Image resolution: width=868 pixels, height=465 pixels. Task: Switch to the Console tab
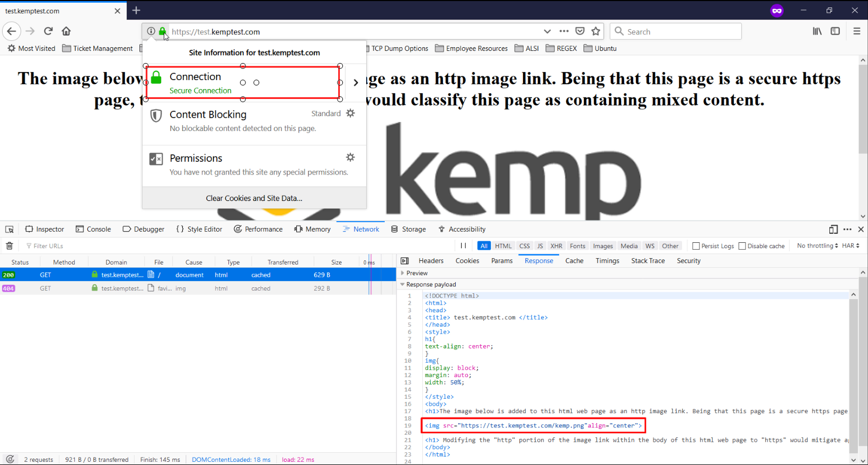pos(93,229)
